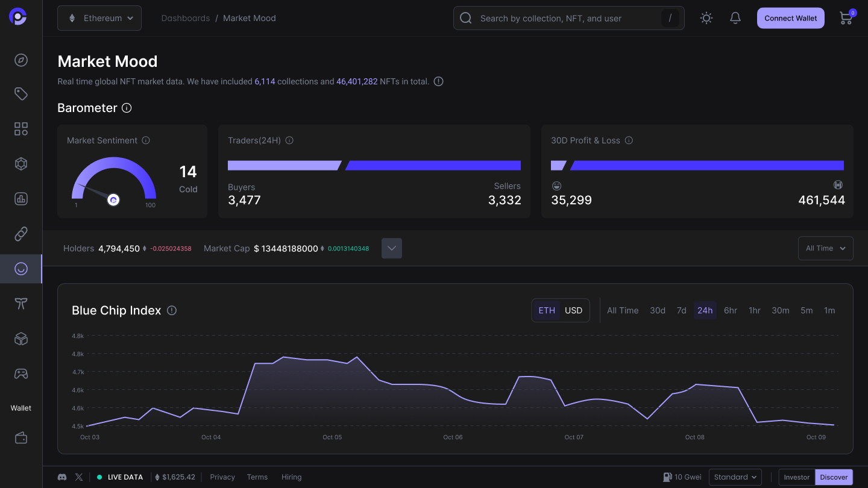Click the info icon beside Blue Chip Index
Screen dimensions: 868x488
(172, 310)
